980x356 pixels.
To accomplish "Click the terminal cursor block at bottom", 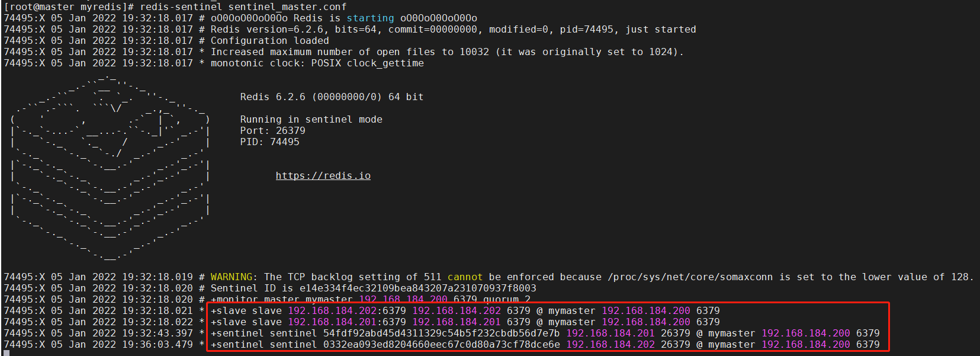I will pyautogui.click(x=7, y=353).
